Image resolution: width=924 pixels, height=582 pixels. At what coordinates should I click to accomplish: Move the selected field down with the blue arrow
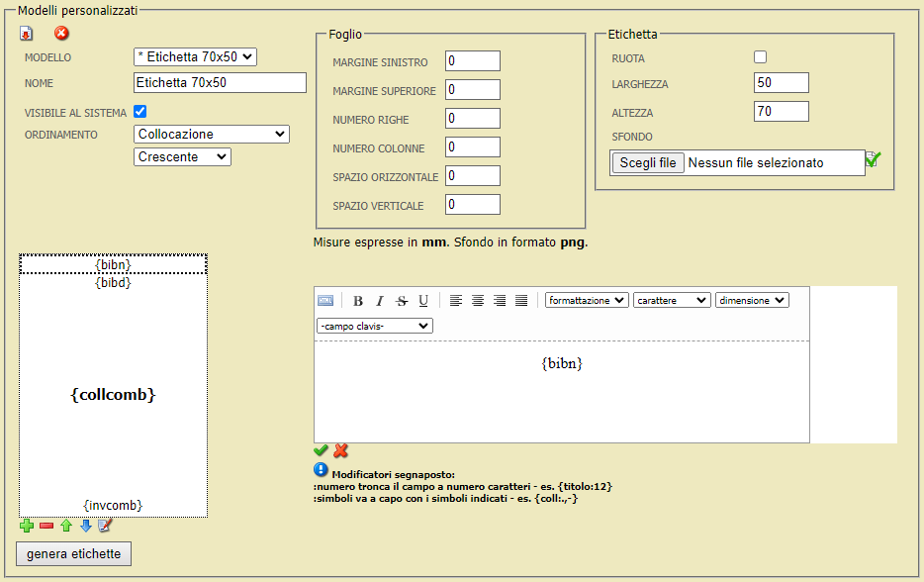point(85,525)
